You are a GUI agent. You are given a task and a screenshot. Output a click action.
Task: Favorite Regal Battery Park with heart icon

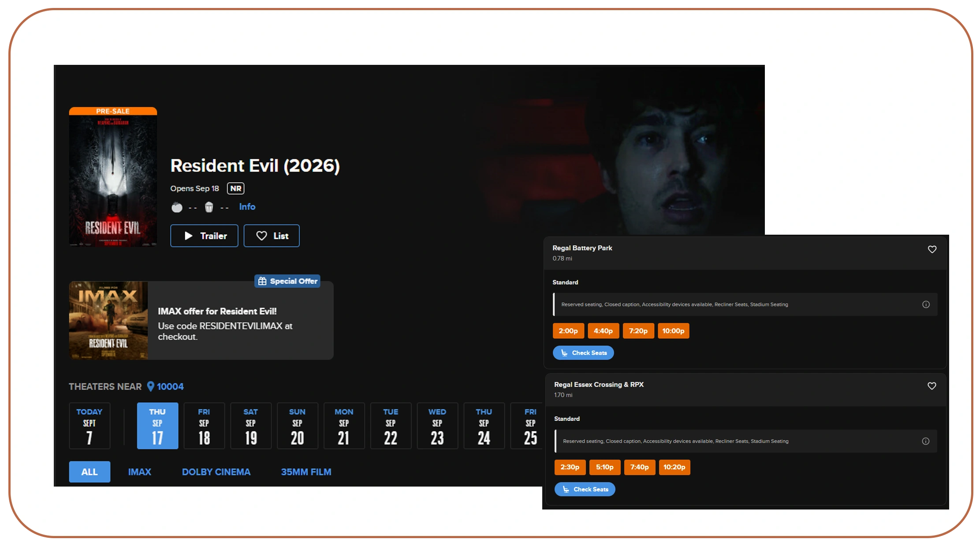(x=932, y=249)
